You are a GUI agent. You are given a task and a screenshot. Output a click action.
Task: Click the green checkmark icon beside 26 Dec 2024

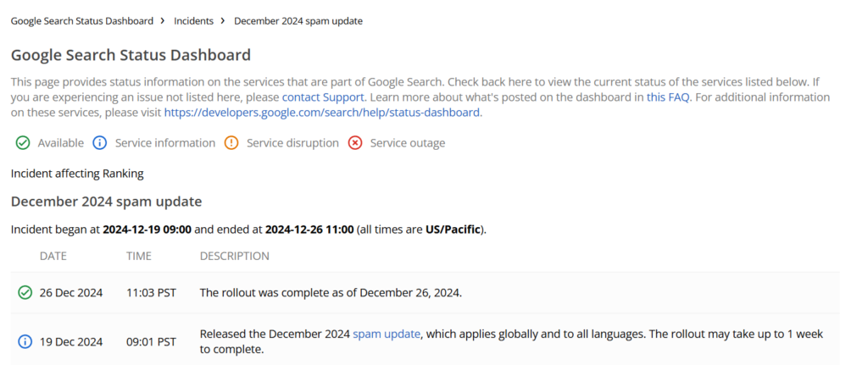25,292
